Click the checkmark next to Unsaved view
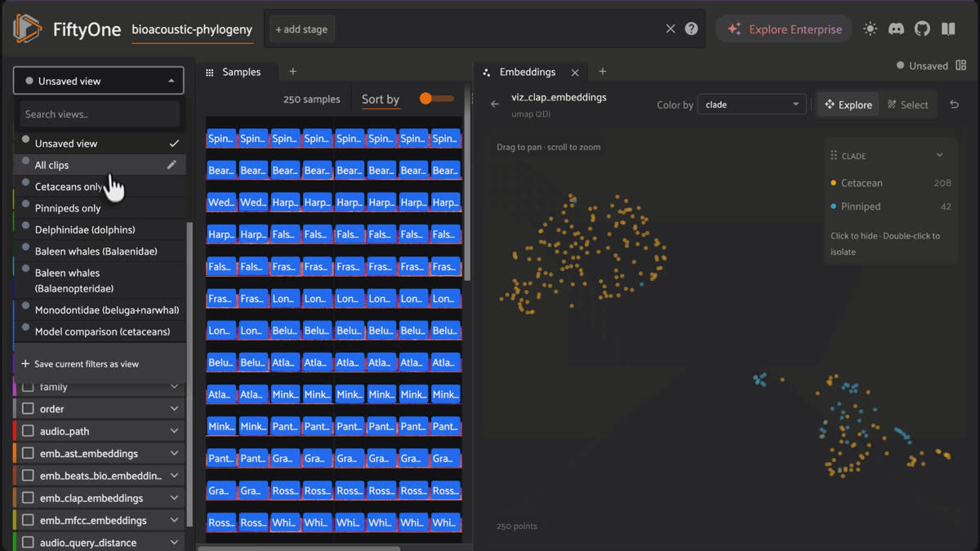This screenshot has width=980, height=551. tap(174, 143)
